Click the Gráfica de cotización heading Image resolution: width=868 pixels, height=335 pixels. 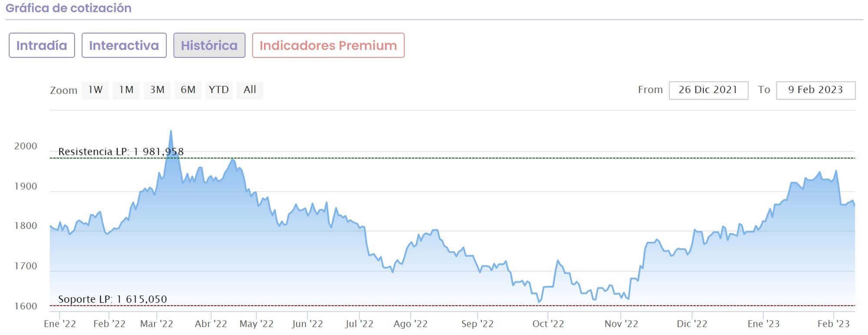tap(68, 8)
